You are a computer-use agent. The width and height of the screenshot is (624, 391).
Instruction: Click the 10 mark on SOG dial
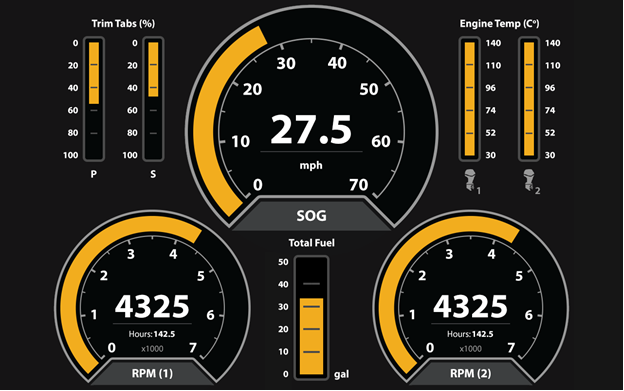click(240, 142)
